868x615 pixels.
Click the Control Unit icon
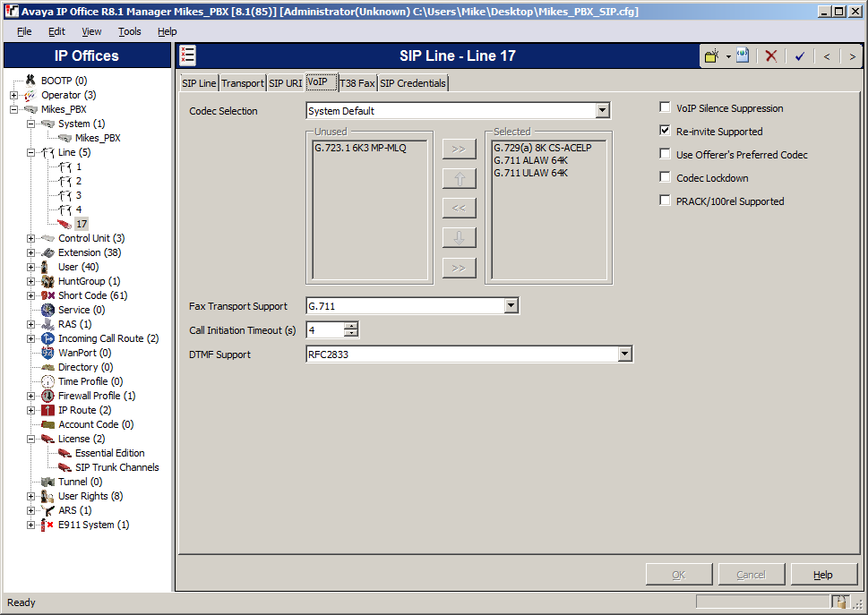point(47,238)
